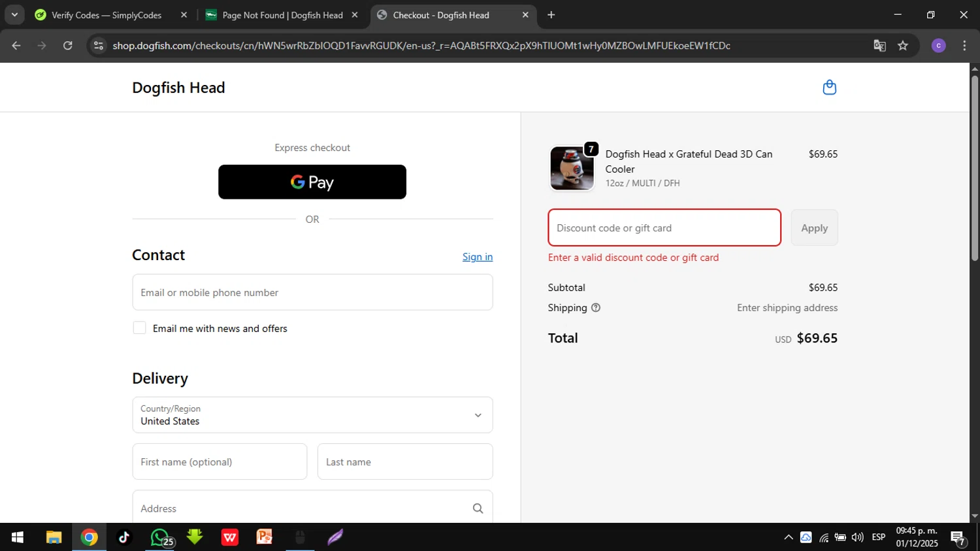This screenshot has height=551, width=980.
Task: Click the First name (optional) field
Action: (x=220, y=461)
